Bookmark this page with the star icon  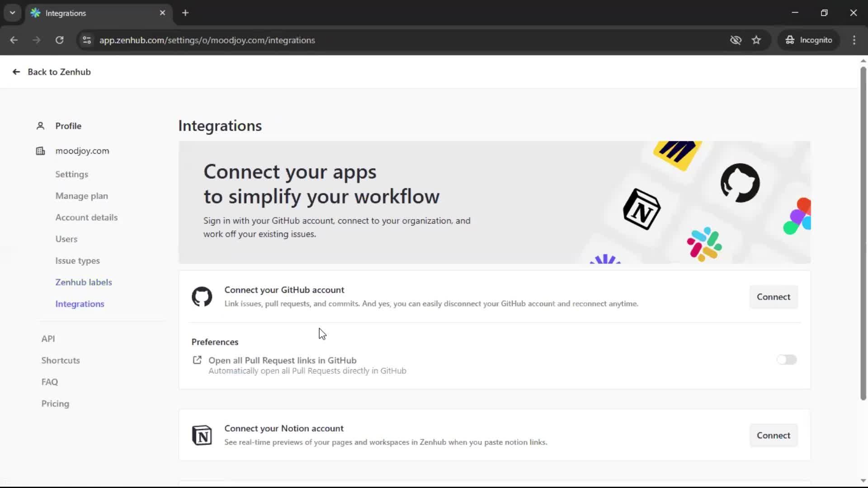click(756, 40)
